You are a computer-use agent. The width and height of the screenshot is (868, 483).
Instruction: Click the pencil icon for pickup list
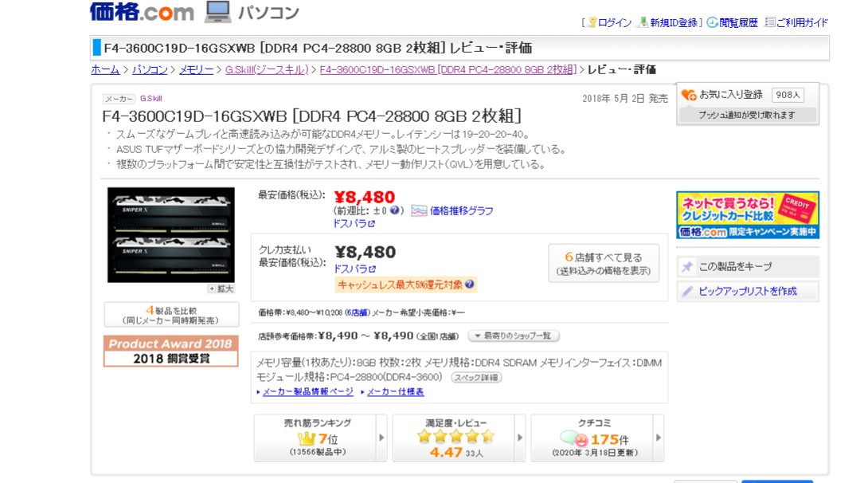click(687, 292)
